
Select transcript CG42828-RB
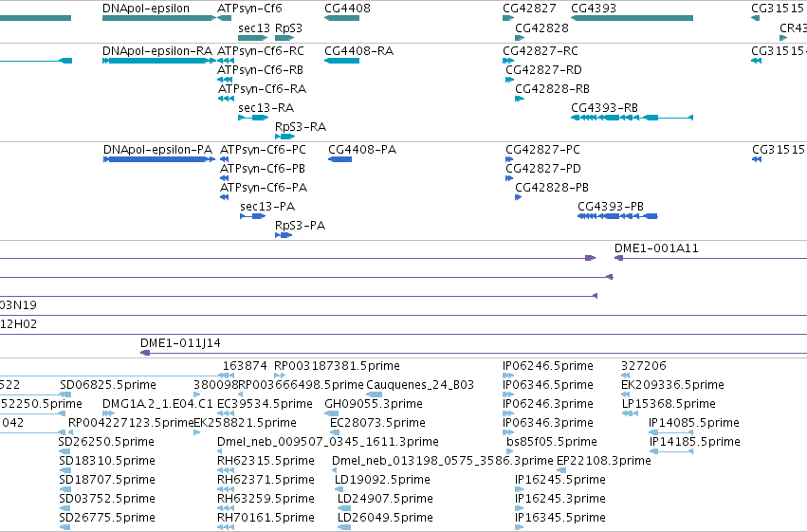click(520, 99)
